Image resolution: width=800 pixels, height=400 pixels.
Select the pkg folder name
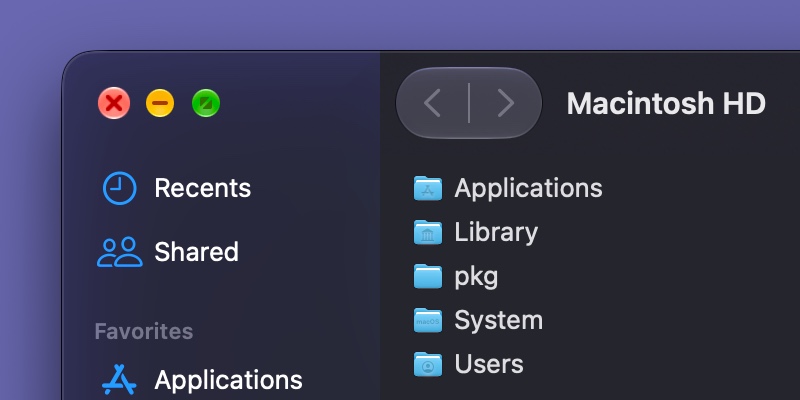coord(476,277)
